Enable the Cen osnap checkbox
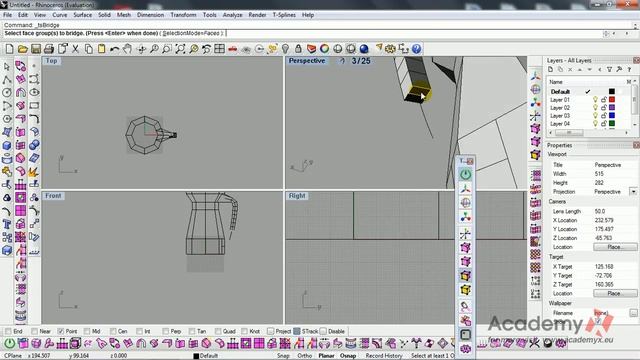This screenshot has height=360, width=640. (x=113, y=331)
